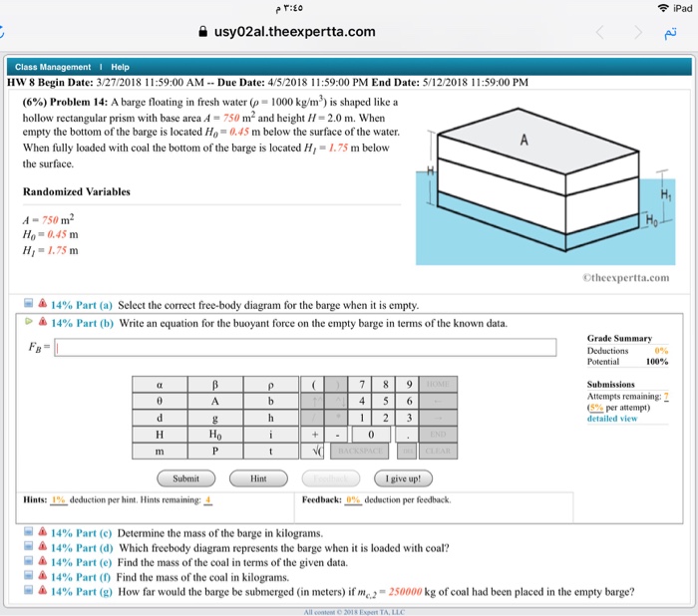Click warning icon beside Part (c)
Viewport: 698px width, 616px height.
click(x=42, y=531)
